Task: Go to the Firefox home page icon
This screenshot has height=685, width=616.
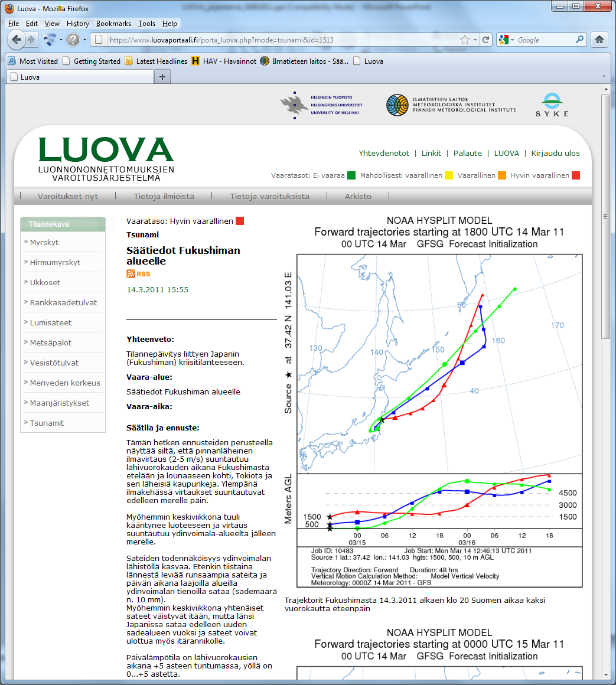Action: pos(599,40)
